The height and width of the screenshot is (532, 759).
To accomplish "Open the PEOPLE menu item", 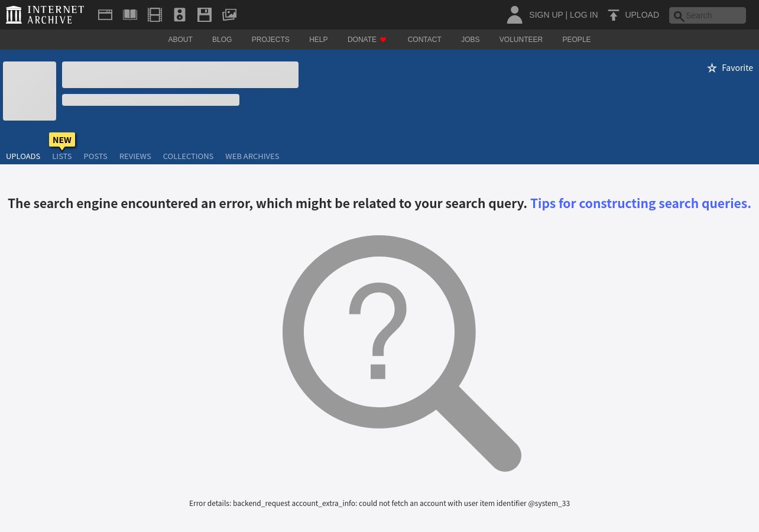I will pyautogui.click(x=576, y=40).
